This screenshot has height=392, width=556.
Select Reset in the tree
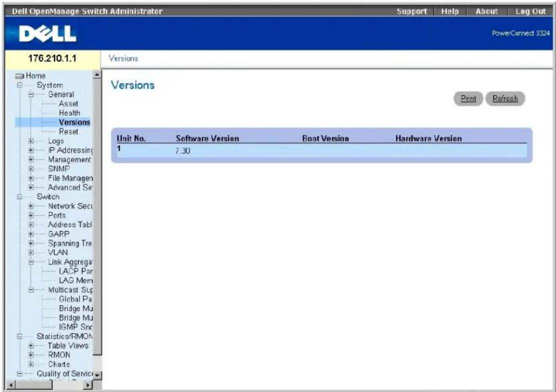click(x=68, y=131)
